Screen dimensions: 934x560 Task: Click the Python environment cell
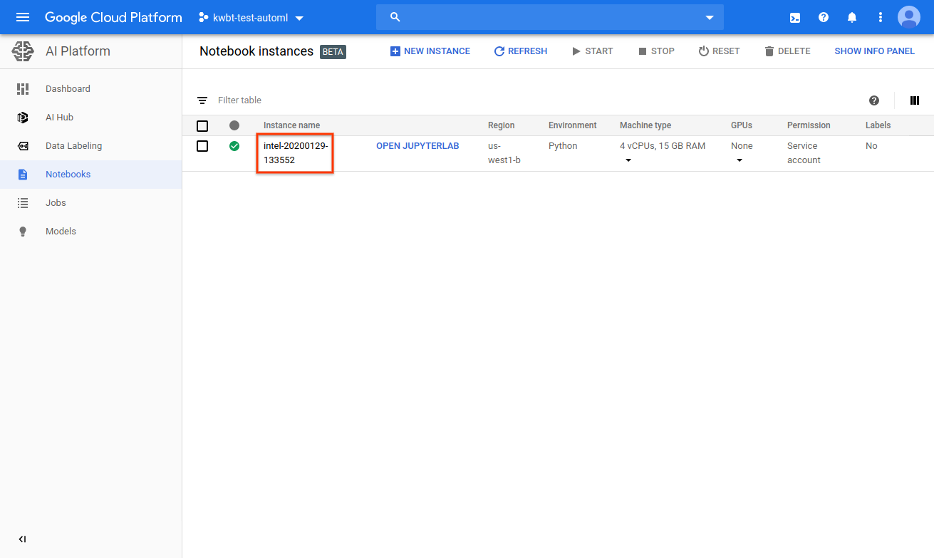(x=563, y=146)
